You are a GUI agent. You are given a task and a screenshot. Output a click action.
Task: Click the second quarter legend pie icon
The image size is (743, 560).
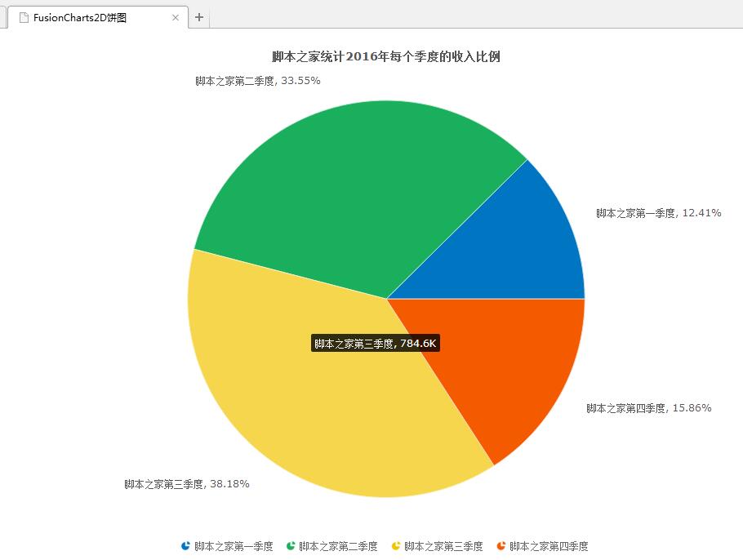pyautogui.click(x=291, y=546)
